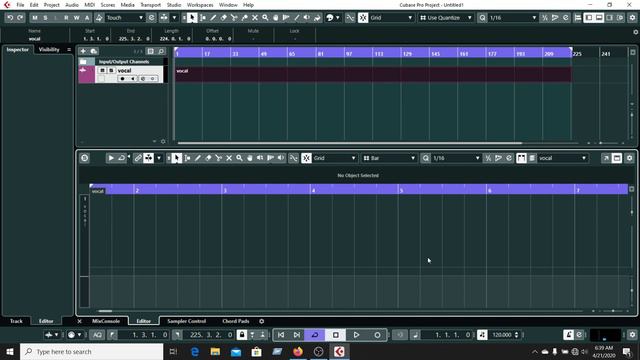Toggle the metronome click in the transport bar
The height and width of the screenshot is (360, 640).
(x=569, y=335)
